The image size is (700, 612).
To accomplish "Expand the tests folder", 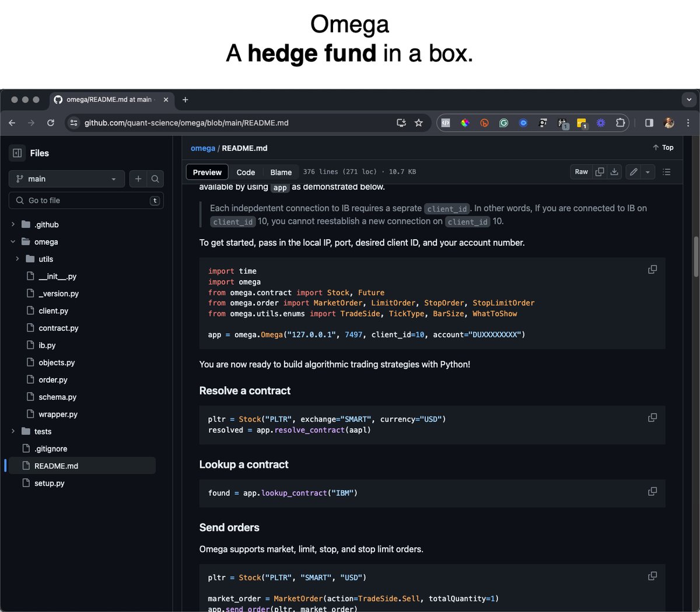I will click(13, 431).
